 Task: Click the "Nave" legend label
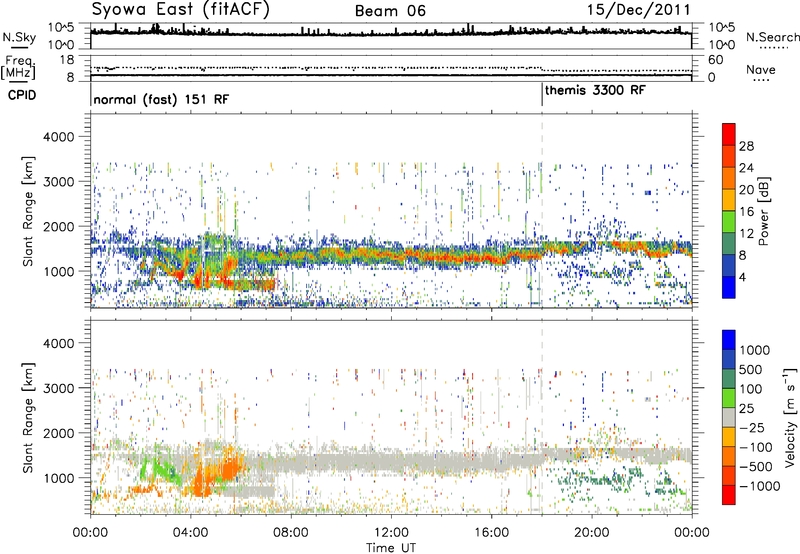pos(761,69)
